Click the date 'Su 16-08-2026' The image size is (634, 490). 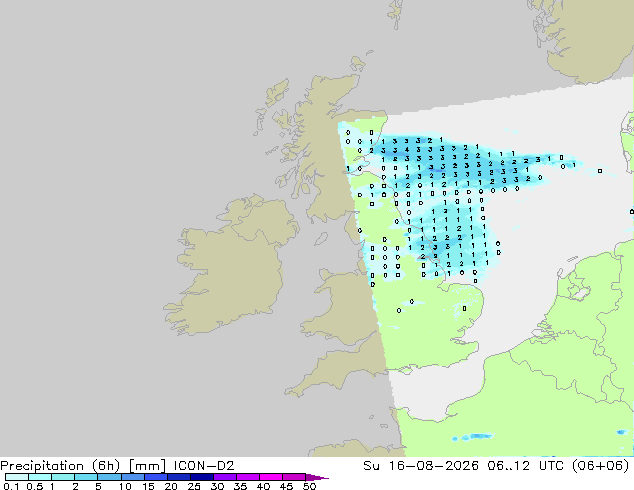click(x=421, y=466)
